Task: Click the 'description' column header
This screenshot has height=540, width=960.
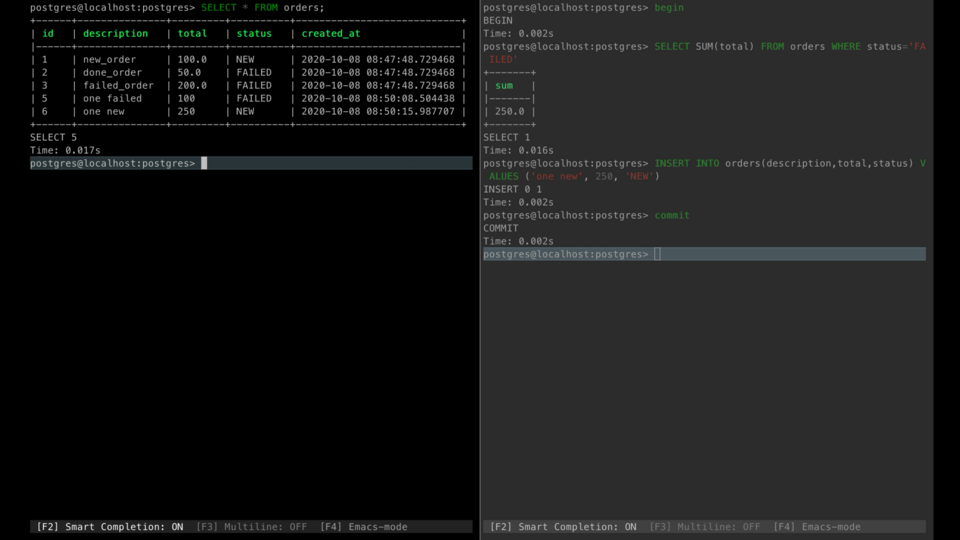Action: coord(116,34)
